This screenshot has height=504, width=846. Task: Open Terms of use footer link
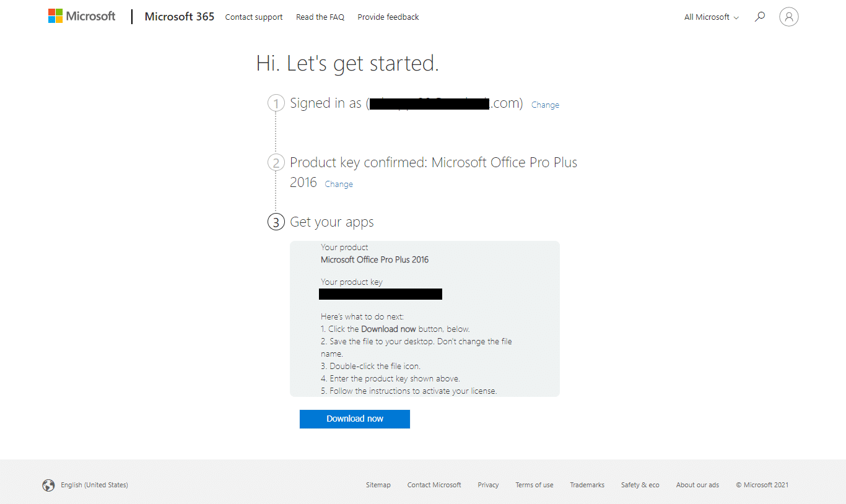(x=534, y=485)
